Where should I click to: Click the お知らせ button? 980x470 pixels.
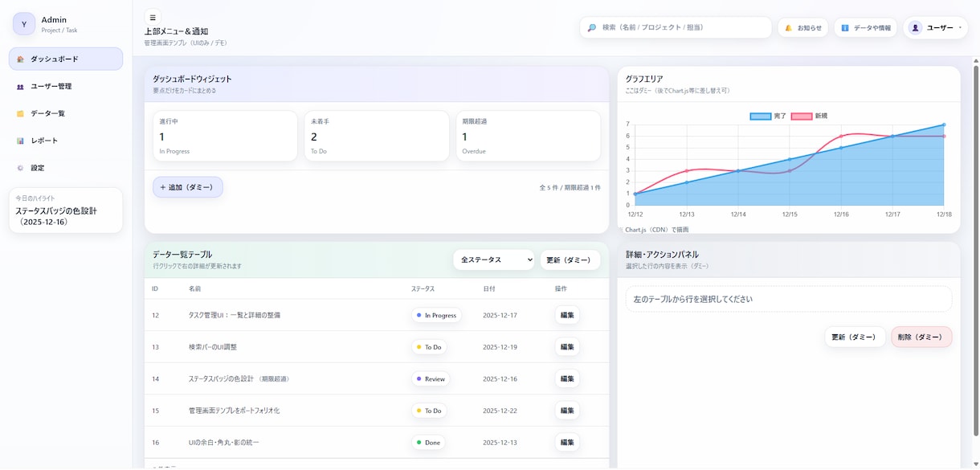pyautogui.click(x=802, y=27)
